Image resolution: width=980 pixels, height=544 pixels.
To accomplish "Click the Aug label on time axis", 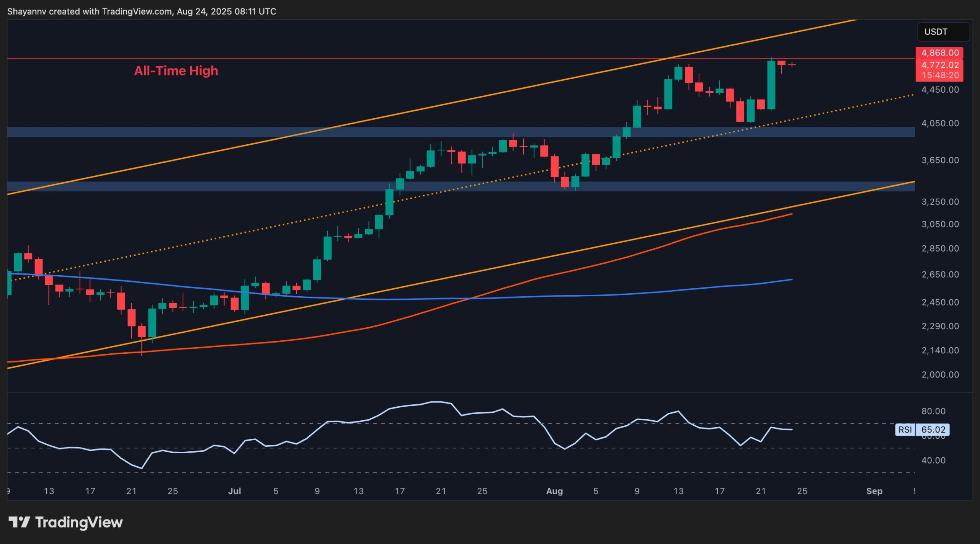I will pyautogui.click(x=554, y=491).
